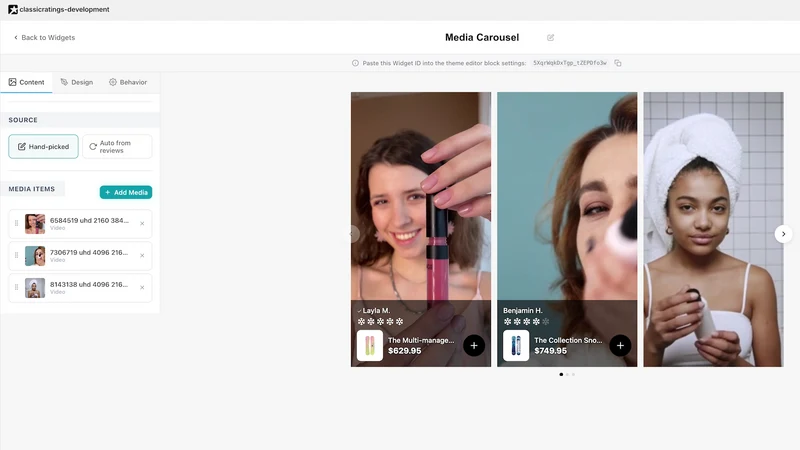800x450 pixels.
Task: Select the Widget ID code text
Action: tap(570, 63)
